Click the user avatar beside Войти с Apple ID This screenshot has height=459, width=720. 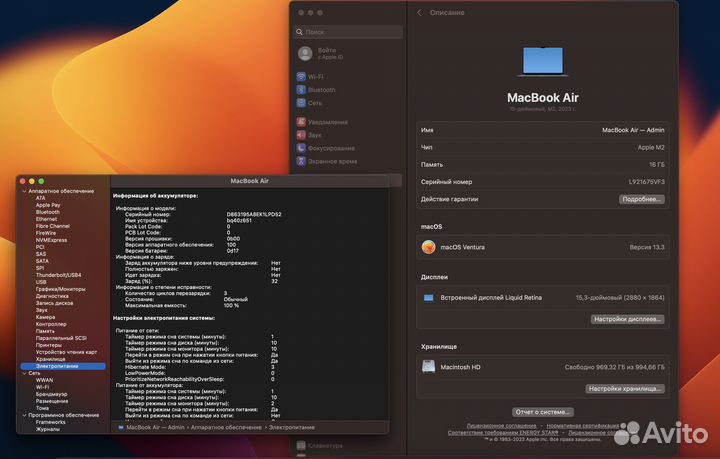coord(305,54)
